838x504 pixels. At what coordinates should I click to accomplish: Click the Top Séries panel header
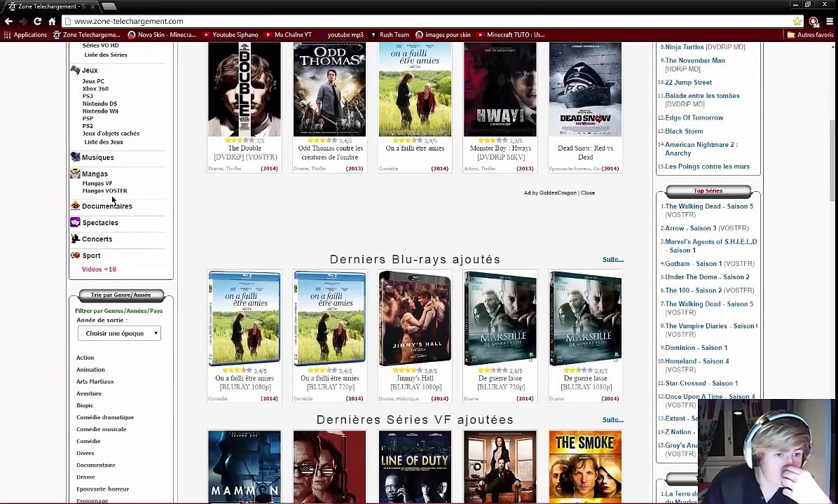[x=708, y=190]
